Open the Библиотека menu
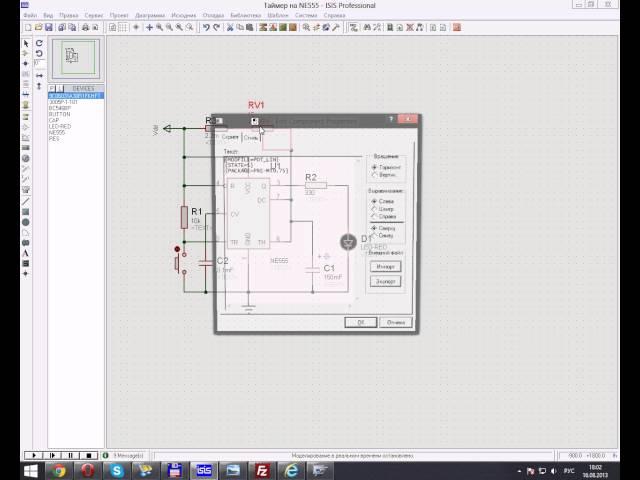Screen dimensions: 640x480 tap(246, 15)
